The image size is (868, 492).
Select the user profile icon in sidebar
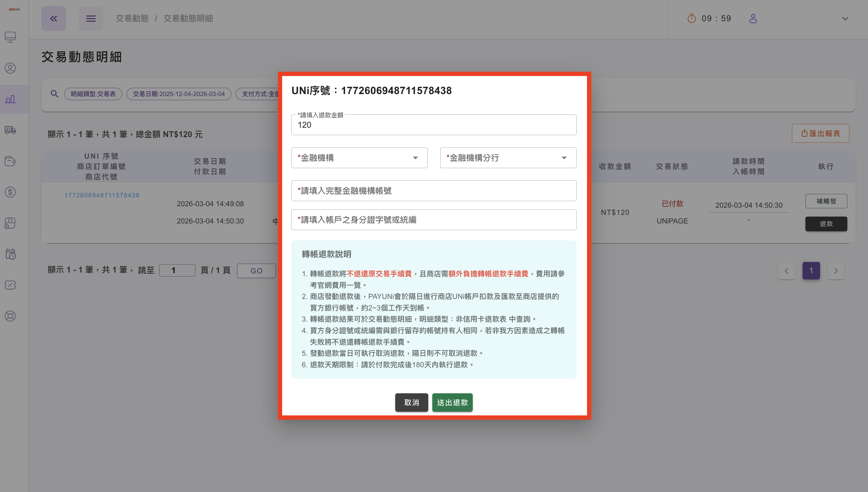tap(10, 68)
